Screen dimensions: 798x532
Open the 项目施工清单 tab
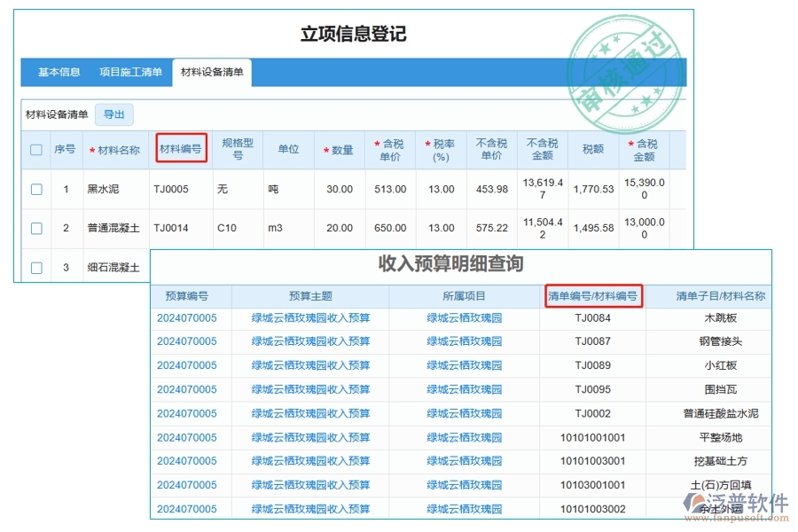pos(129,72)
